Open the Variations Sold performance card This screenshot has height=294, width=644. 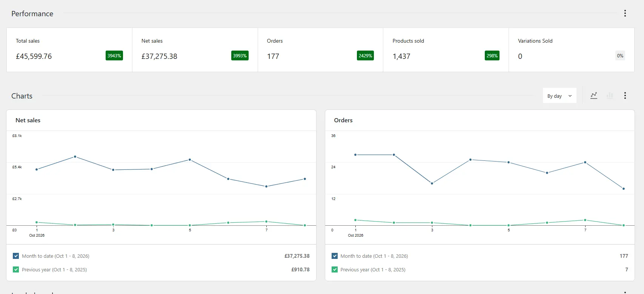click(572, 50)
